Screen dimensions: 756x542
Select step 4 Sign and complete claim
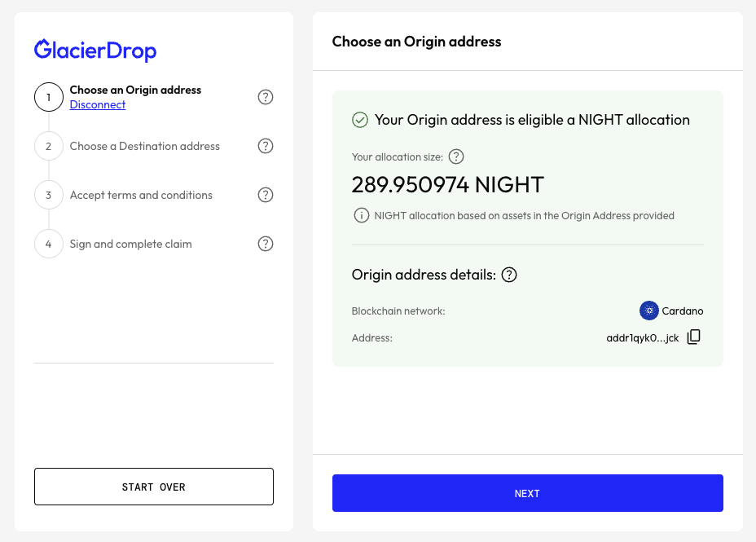pos(131,245)
